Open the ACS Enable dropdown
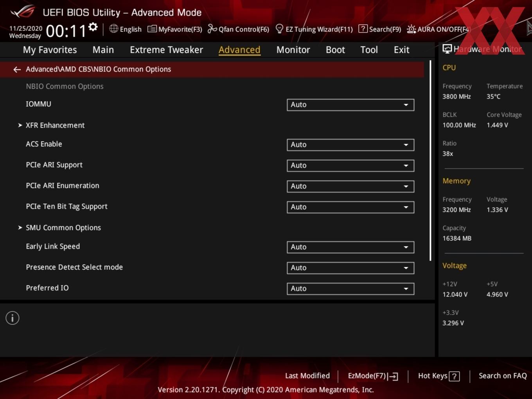532x399 pixels. coord(350,145)
